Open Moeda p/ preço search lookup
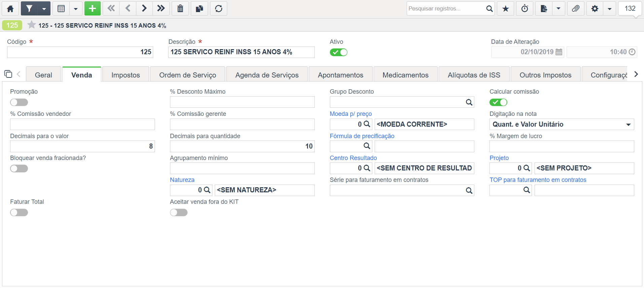The image size is (644, 288). pyautogui.click(x=367, y=124)
